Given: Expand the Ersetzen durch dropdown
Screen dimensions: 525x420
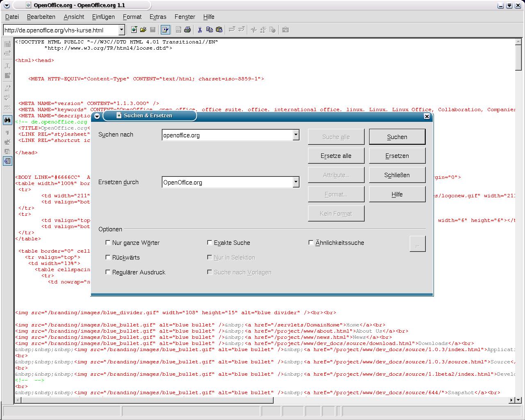Looking at the screenshot, I should pos(296,182).
